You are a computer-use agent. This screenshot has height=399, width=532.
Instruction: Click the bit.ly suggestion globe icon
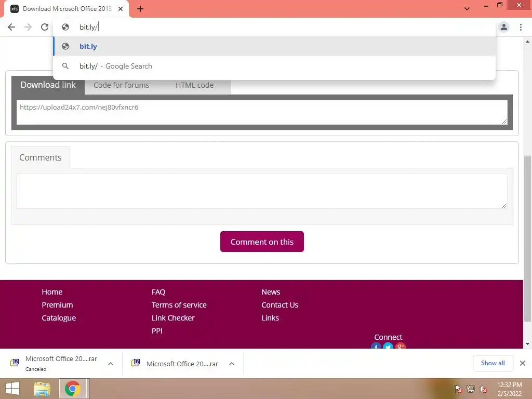click(x=65, y=46)
